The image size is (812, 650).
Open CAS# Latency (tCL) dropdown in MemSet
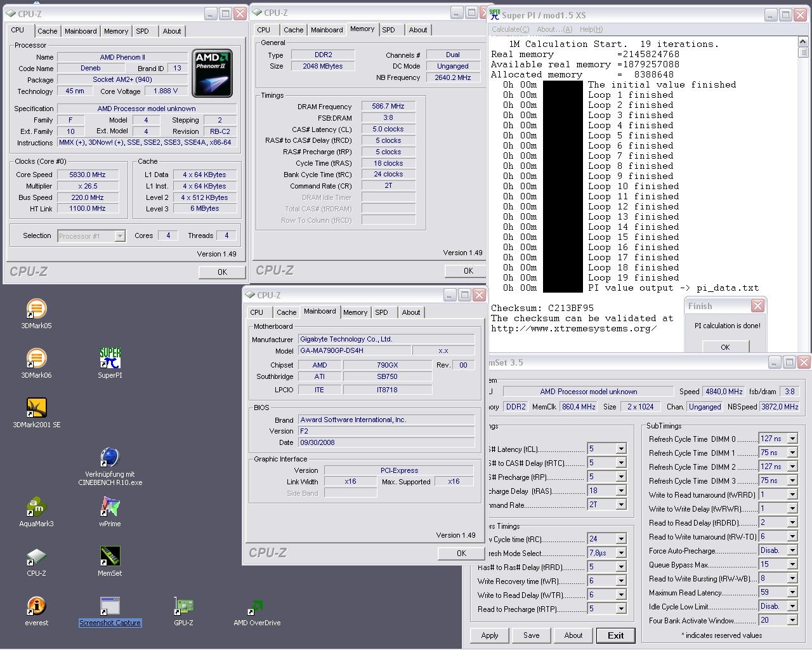point(621,449)
